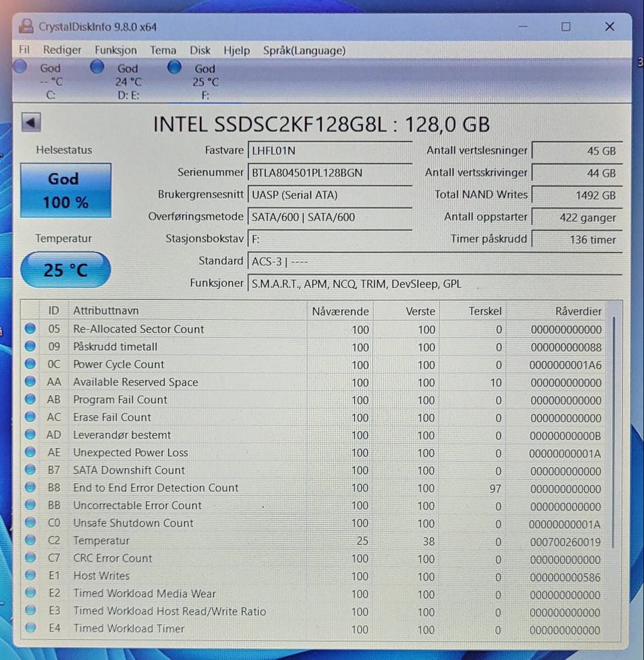Viewport: 644px width, 660px height.
Task: Click the Nåværende column header
Action: 340,311
